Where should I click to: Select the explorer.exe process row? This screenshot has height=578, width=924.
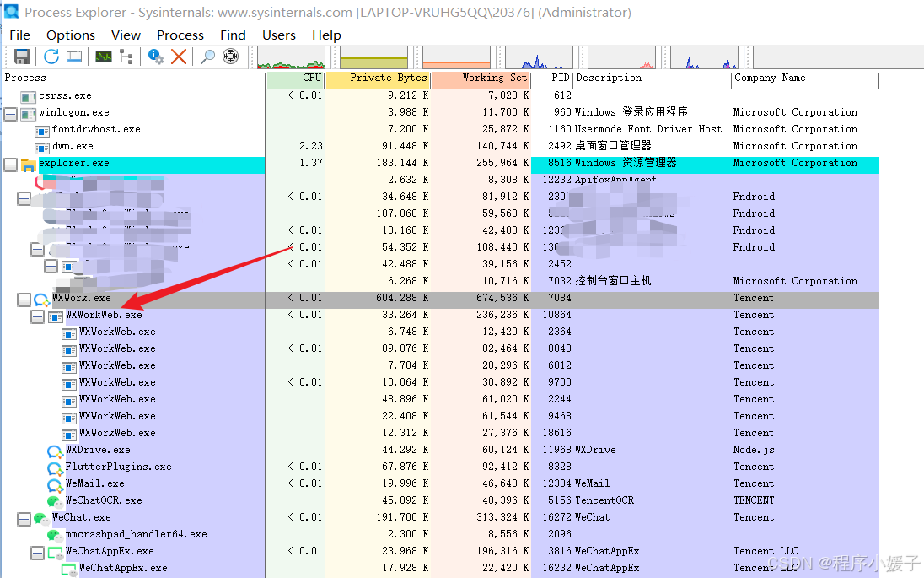tap(441, 165)
